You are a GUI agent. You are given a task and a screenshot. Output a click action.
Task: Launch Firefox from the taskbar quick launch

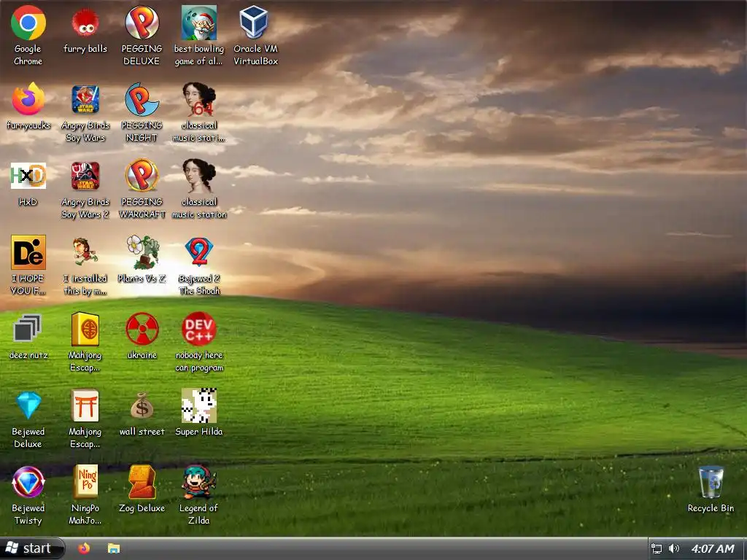(84, 548)
